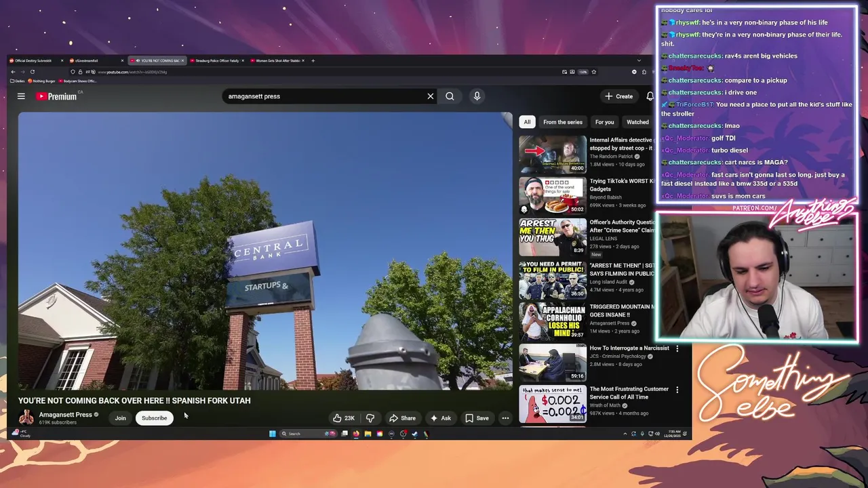The height and width of the screenshot is (488, 868).
Task: Select the For you chip
Action: click(x=604, y=122)
